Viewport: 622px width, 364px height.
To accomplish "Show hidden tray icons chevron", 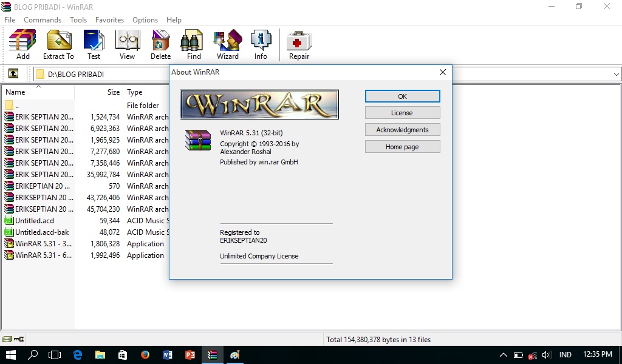I will (x=503, y=355).
